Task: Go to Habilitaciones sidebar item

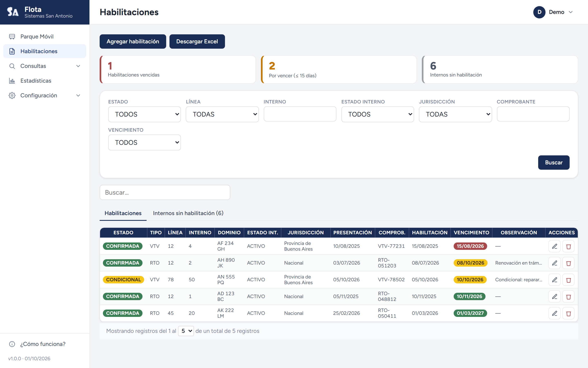Action: [45, 51]
